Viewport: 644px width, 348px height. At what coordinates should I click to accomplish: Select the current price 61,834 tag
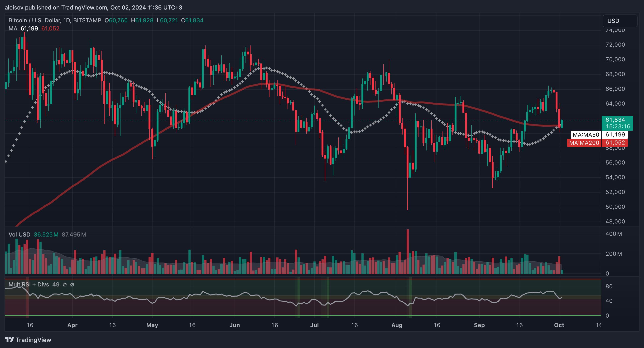[616, 120]
